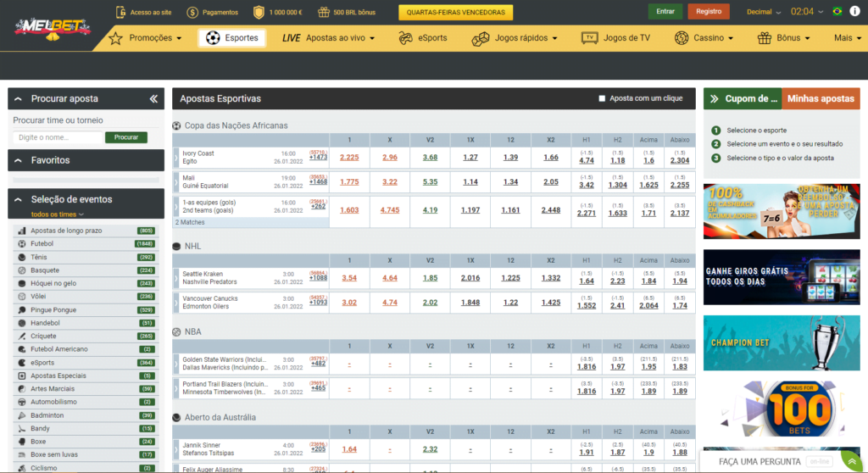Open the Decimal odds format dropdown
This screenshot has width=868, height=473.
pos(763,12)
